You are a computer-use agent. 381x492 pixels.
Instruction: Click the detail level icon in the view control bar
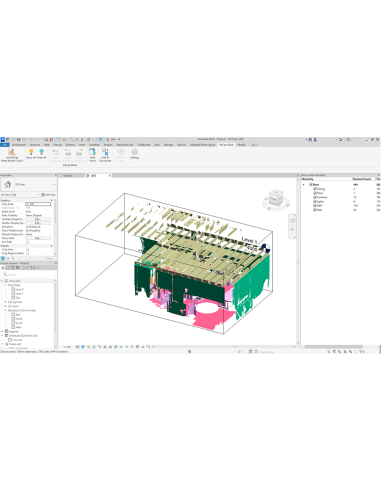(x=78, y=347)
